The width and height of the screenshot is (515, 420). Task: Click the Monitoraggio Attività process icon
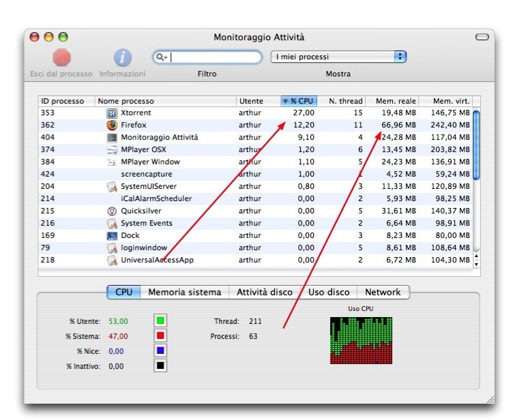point(112,138)
